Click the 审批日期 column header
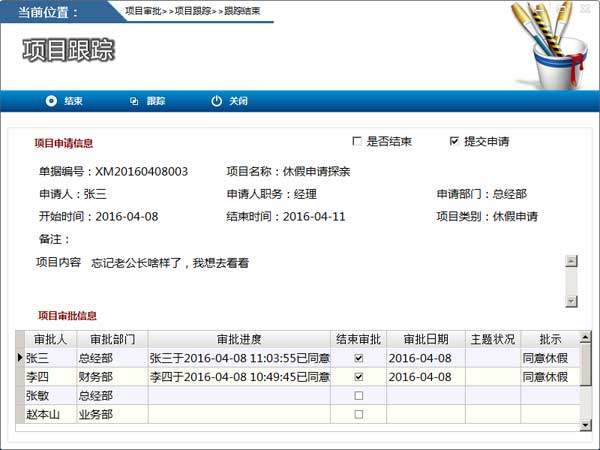Viewport: 600px width, 450px height. (x=426, y=339)
